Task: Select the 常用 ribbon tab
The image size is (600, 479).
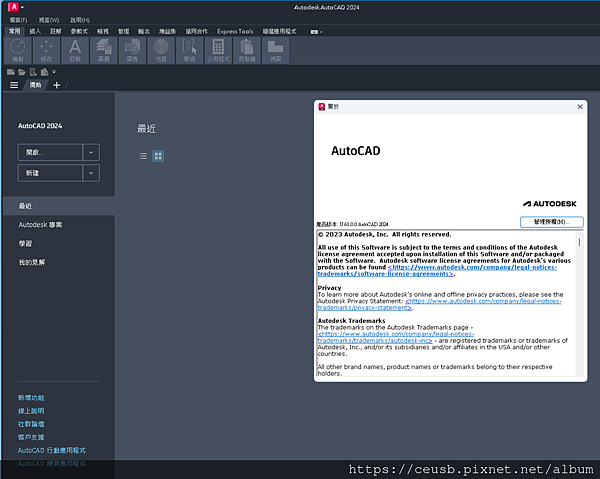Action: tap(15, 31)
